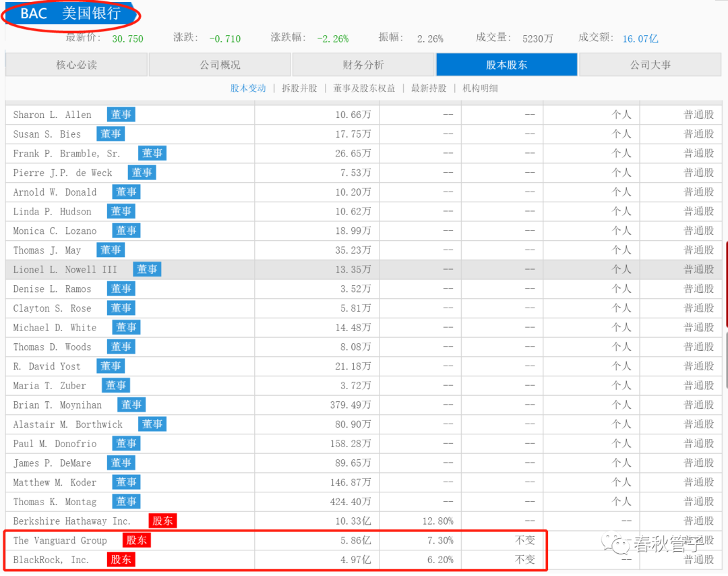Click the 379.49万 holding value
This screenshot has width=728, height=576.
[x=351, y=405]
